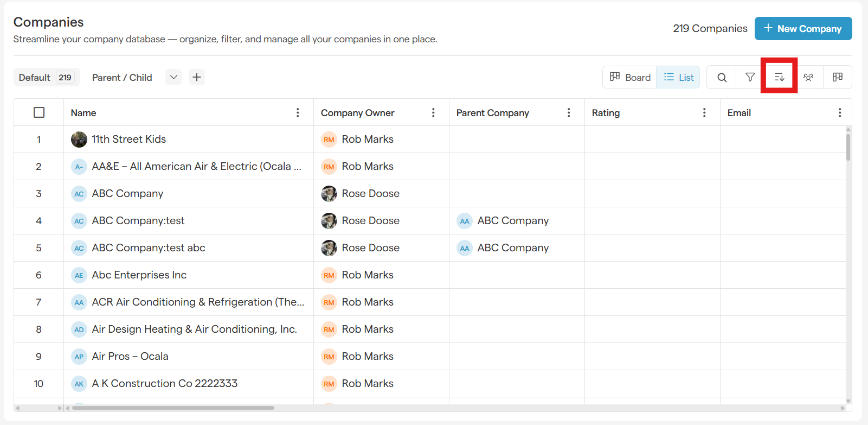Open the group-by people icon

pyautogui.click(x=808, y=78)
